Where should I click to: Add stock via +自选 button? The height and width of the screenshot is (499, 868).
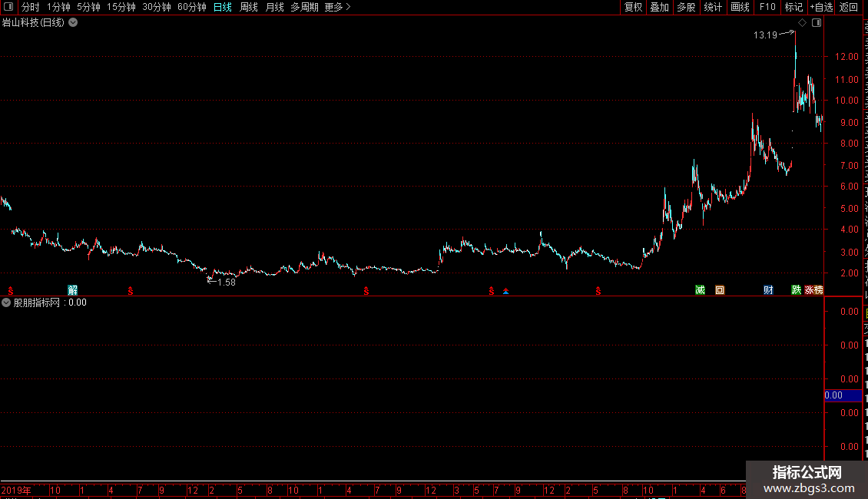pos(821,7)
